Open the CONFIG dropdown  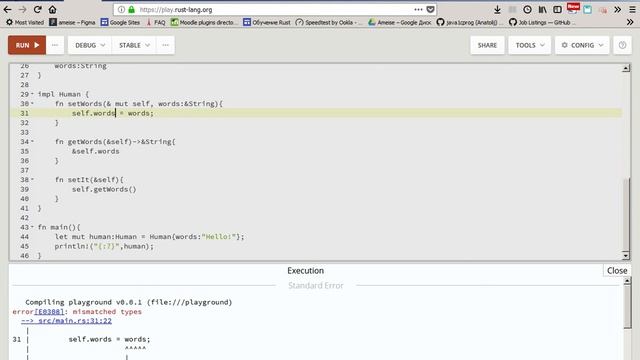click(582, 45)
